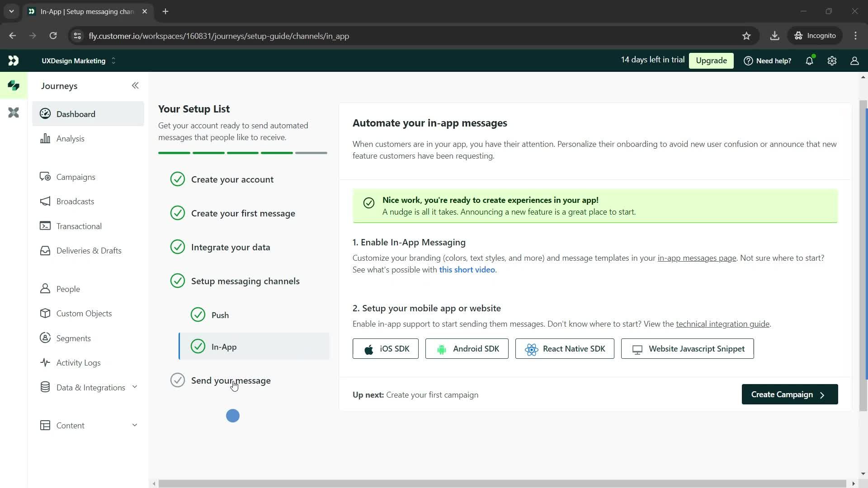Click the Content table icon
The image size is (868, 488).
click(x=45, y=425)
